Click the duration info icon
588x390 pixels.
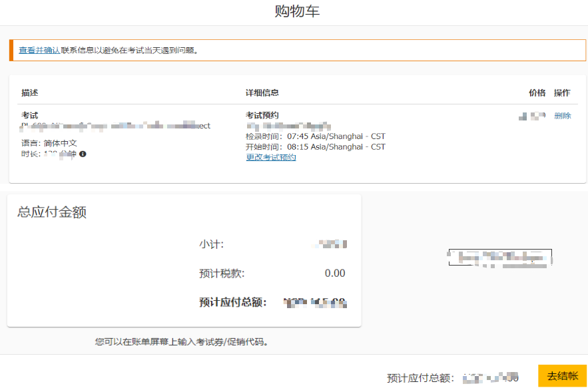(83, 154)
